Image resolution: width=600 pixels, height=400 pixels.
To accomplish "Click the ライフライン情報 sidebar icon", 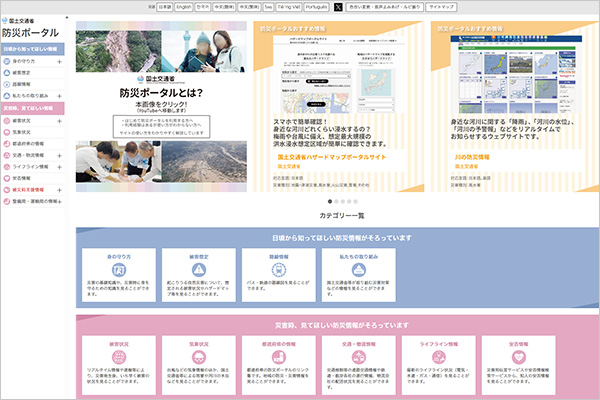I will pos(7,167).
